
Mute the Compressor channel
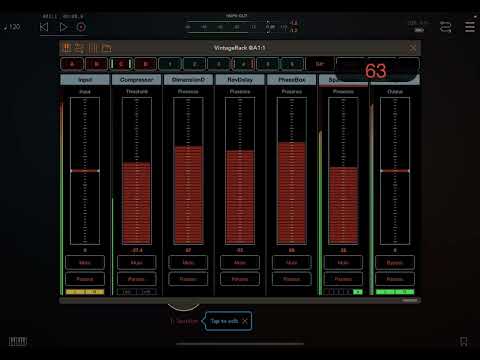pos(137,262)
